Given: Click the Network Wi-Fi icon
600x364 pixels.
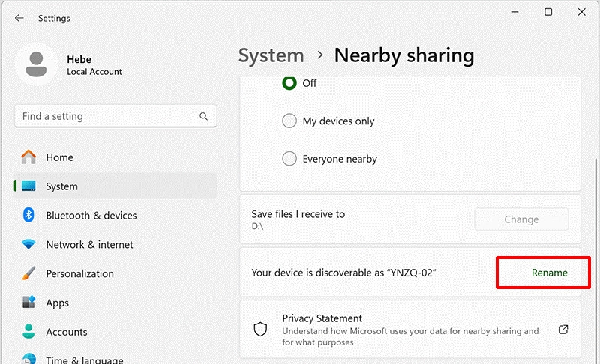Looking at the screenshot, I should tap(28, 244).
